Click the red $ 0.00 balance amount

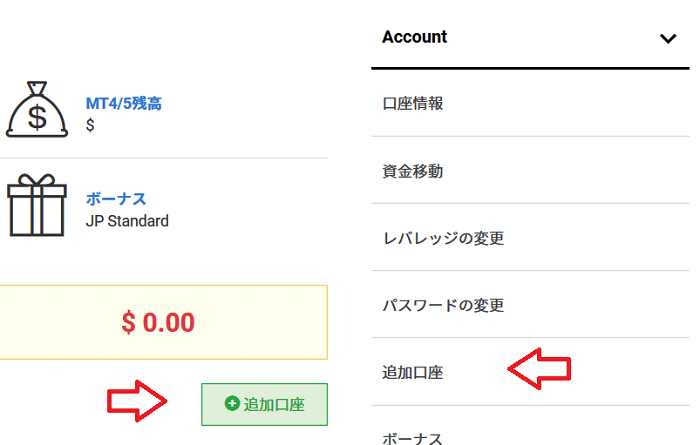point(158,323)
